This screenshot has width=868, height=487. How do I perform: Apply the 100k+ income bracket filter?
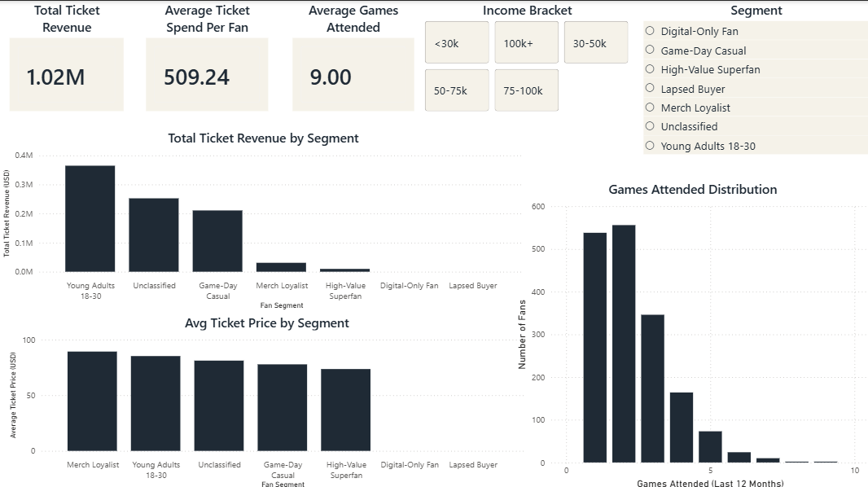click(525, 42)
